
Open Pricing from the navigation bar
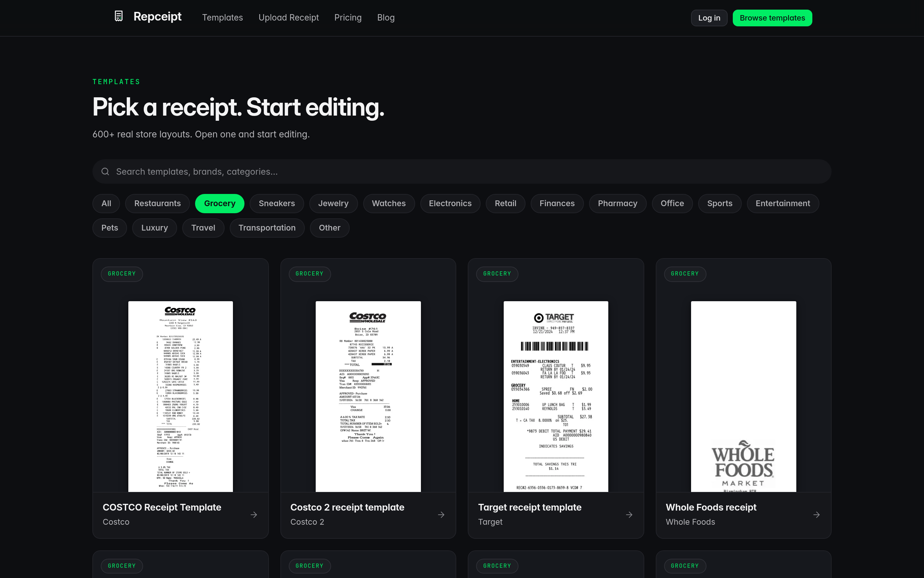(348, 18)
